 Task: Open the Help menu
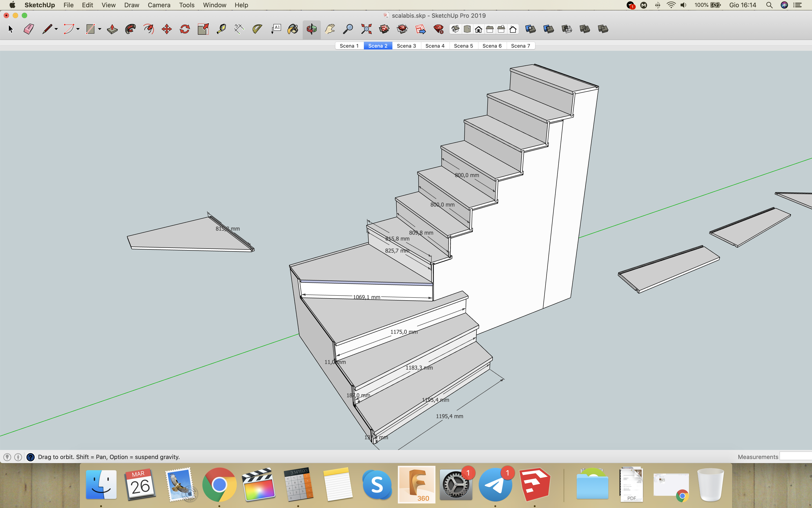pos(241,5)
